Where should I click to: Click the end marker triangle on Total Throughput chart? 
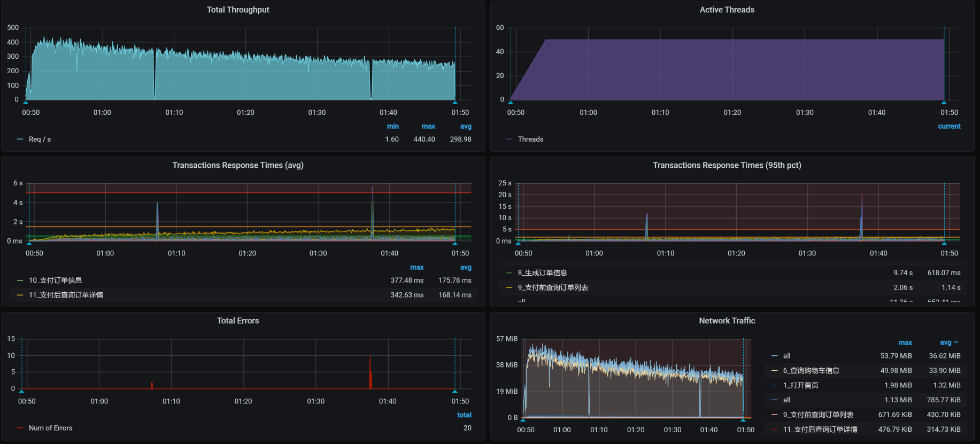pyautogui.click(x=455, y=102)
